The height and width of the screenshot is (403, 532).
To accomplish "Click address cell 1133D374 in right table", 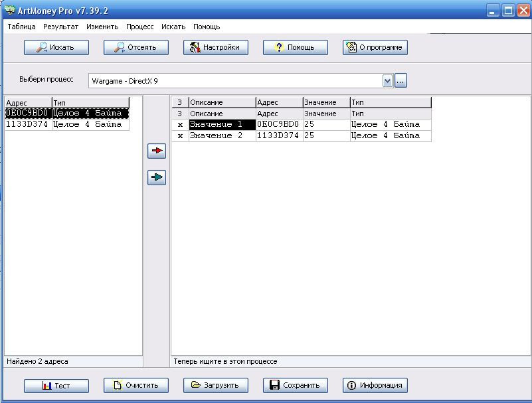I will pyautogui.click(x=279, y=135).
